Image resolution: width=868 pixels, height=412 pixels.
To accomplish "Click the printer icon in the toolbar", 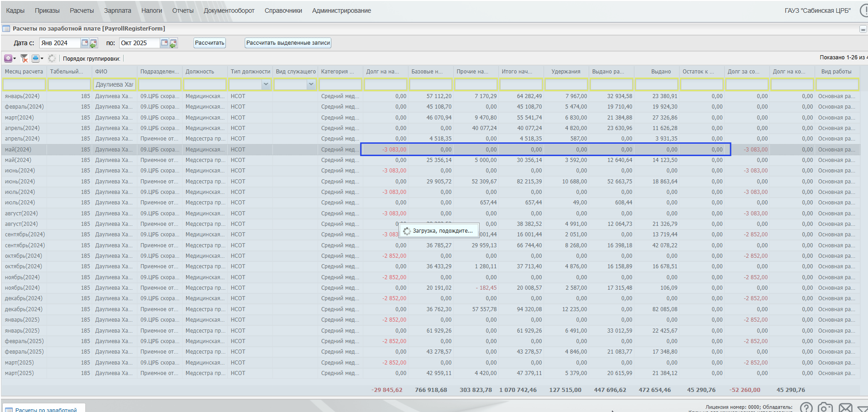I will point(35,58).
